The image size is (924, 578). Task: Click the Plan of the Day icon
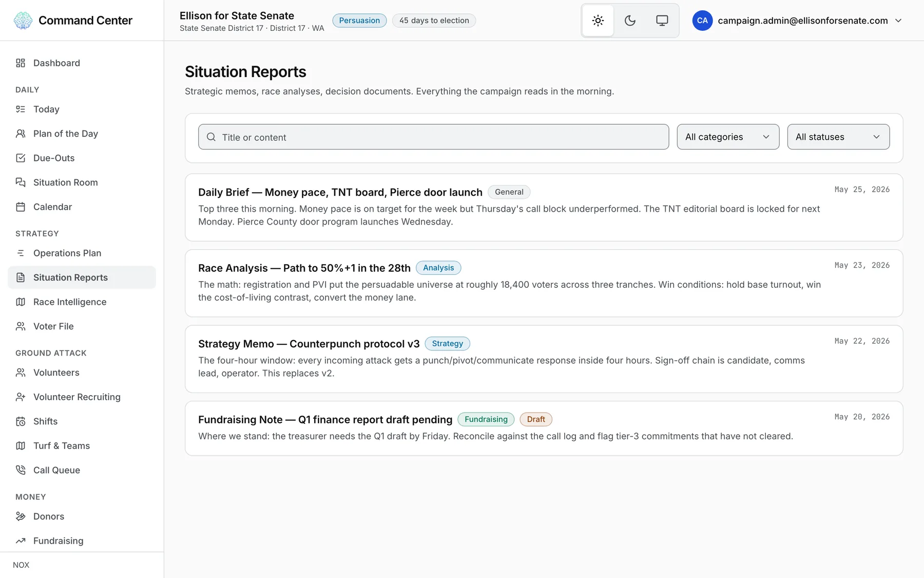point(21,134)
